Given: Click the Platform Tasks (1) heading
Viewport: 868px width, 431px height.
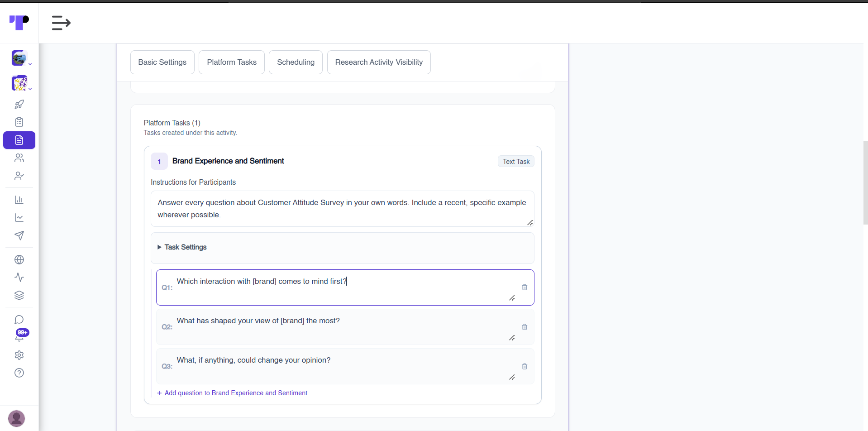Looking at the screenshot, I should [x=172, y=123].
